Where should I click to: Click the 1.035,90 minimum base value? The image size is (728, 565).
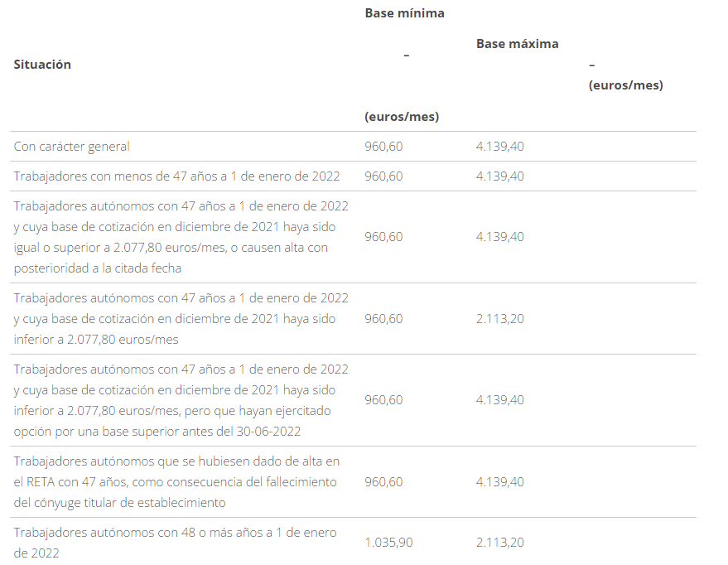[x=388, y=543]
